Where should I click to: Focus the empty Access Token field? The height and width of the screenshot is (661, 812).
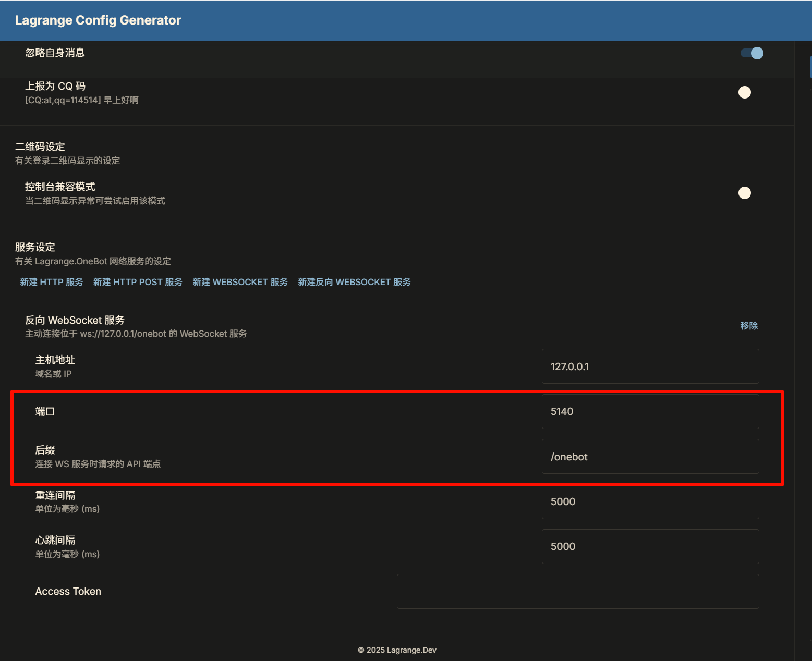(x=578, y=591)
